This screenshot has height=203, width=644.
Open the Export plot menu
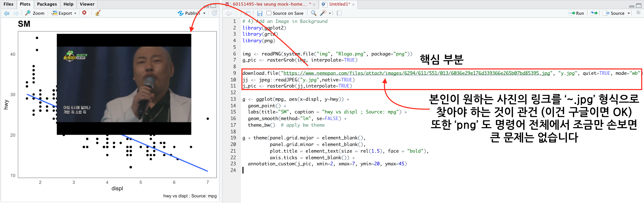(64, 13)
